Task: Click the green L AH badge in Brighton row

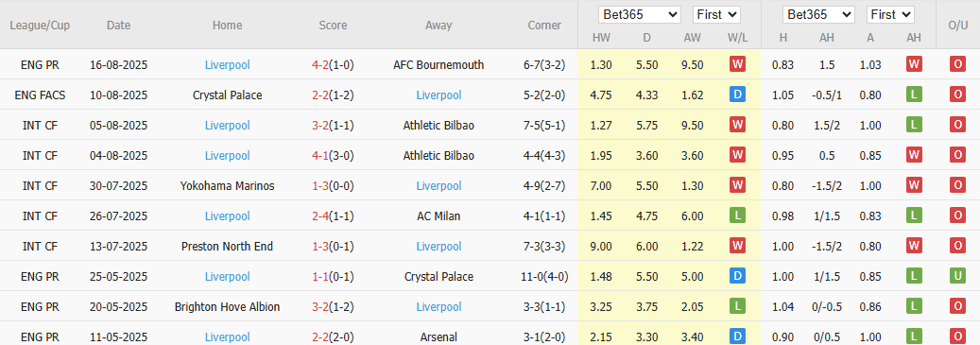Action: pos(914,307)
